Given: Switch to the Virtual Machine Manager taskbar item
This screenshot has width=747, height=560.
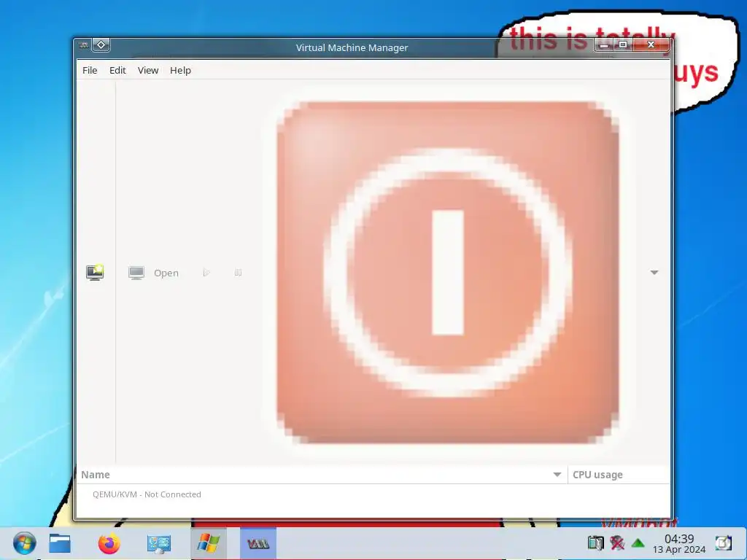Looking at the screenshot, I should (258, 543).
